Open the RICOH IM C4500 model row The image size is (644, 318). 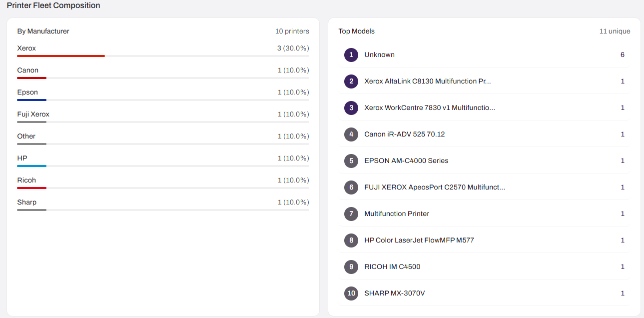(484, 266)
